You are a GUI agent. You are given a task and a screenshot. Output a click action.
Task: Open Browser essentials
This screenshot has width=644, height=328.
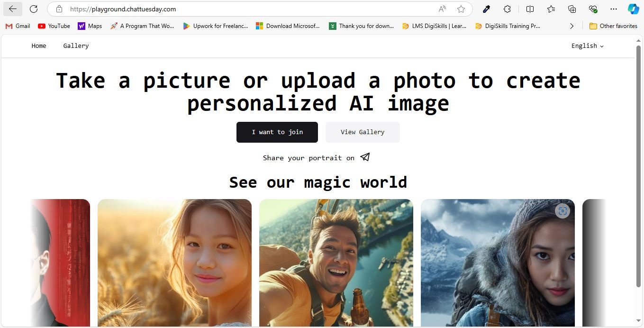point(593,9)
